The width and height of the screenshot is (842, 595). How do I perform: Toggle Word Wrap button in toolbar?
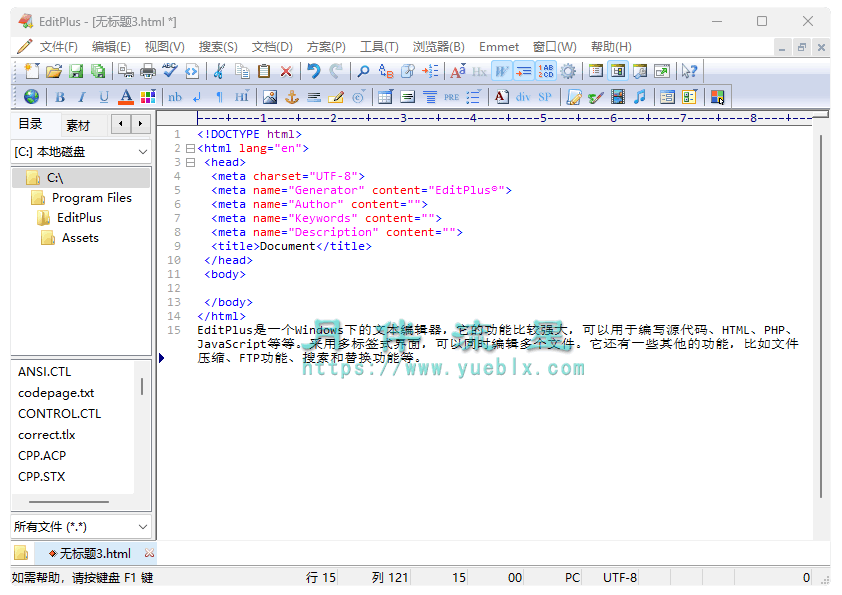502,71
